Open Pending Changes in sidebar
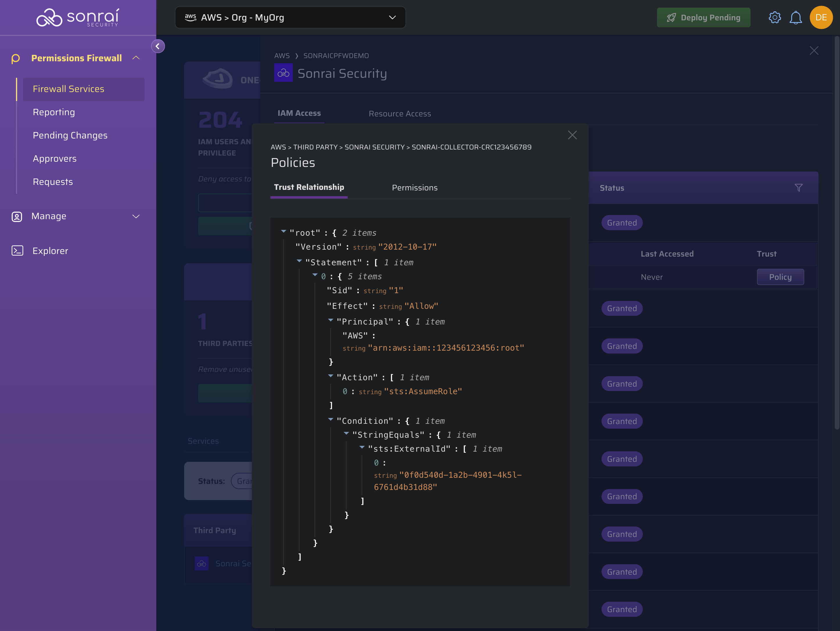840x631 pixels. 70,136
